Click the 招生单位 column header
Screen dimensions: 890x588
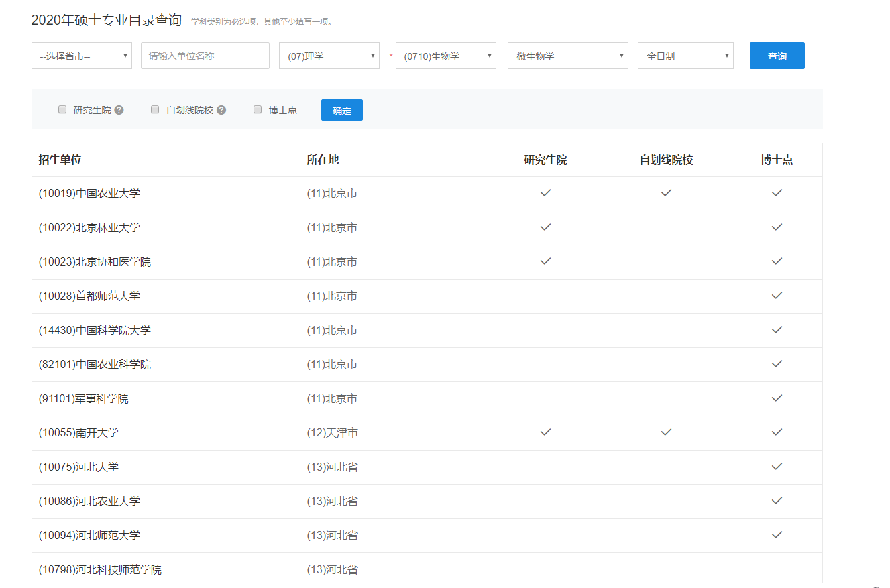(60, 160)
